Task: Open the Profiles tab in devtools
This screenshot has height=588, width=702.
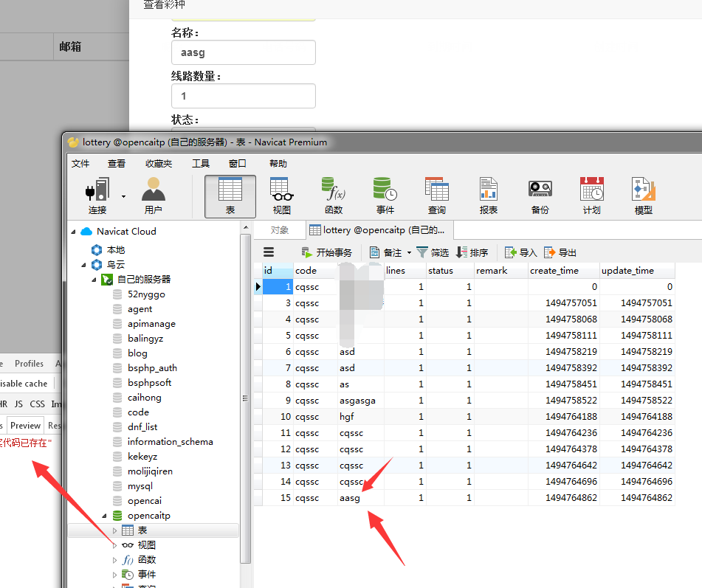Action: point(29,364)
